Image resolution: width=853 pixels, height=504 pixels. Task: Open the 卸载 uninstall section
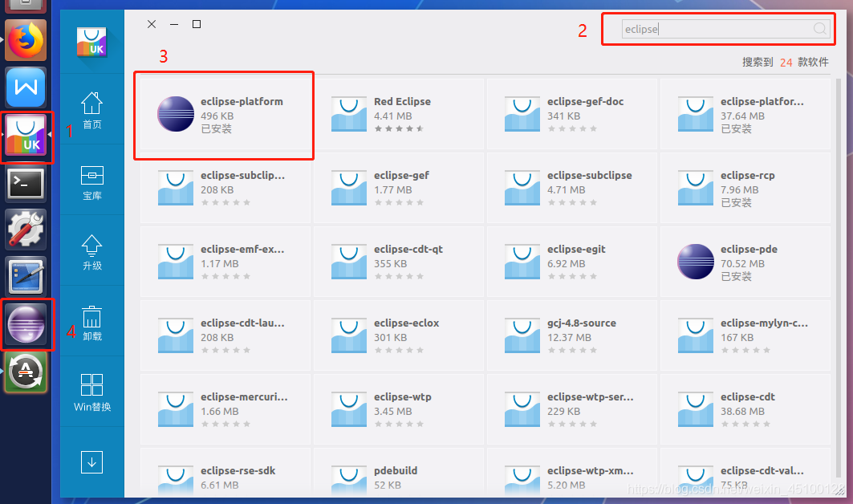coord(92,323)
